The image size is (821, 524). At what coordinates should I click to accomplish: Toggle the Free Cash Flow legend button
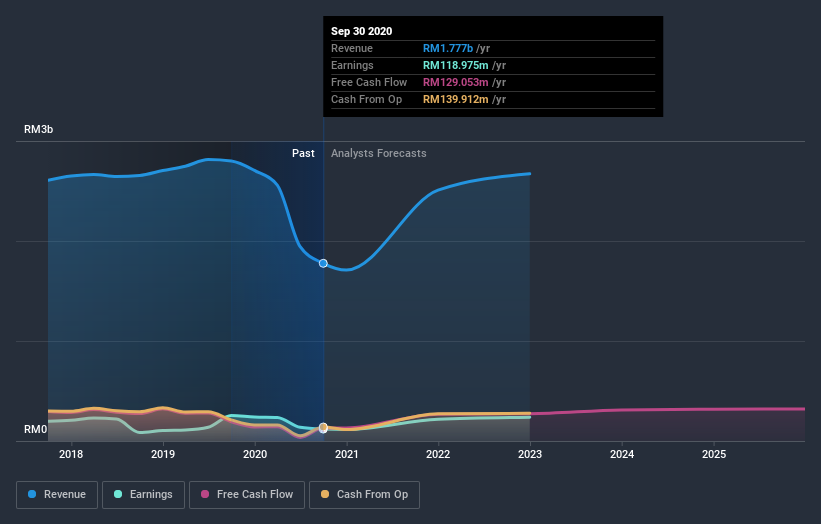[x=247, y=495]
